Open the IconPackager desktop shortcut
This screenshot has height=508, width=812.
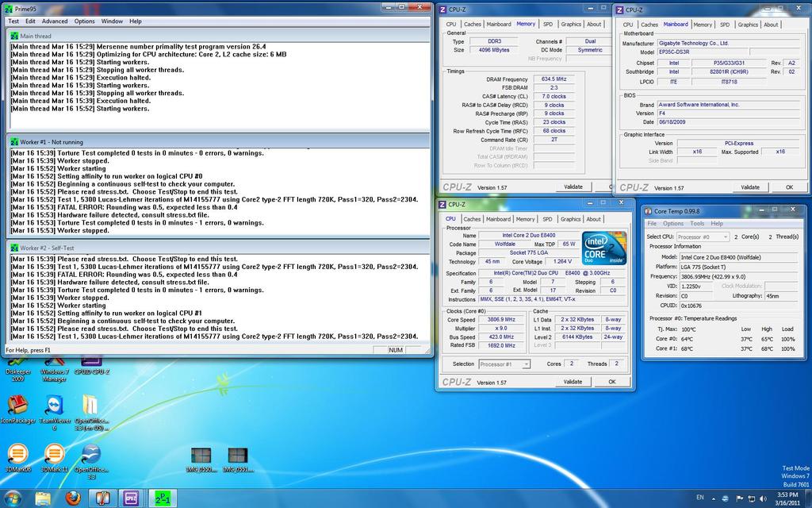click(18, 410)
